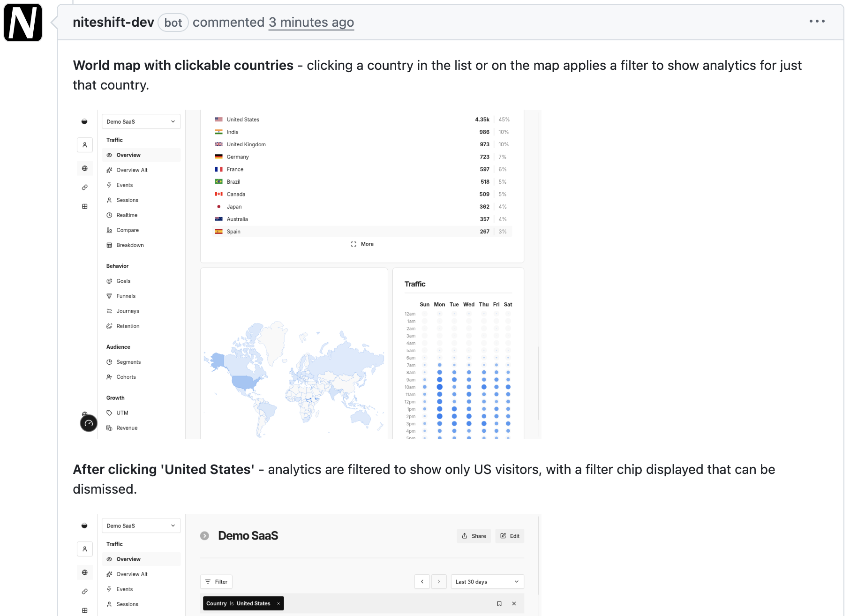
Task: Click the bookmark icon in filter bar
Action: tap(499, 603)
